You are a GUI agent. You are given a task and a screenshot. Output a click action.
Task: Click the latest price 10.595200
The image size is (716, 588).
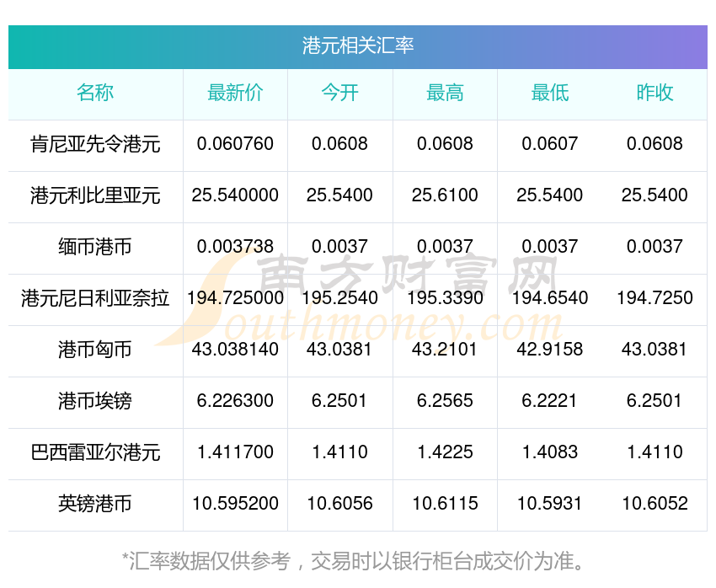(235, 503)
